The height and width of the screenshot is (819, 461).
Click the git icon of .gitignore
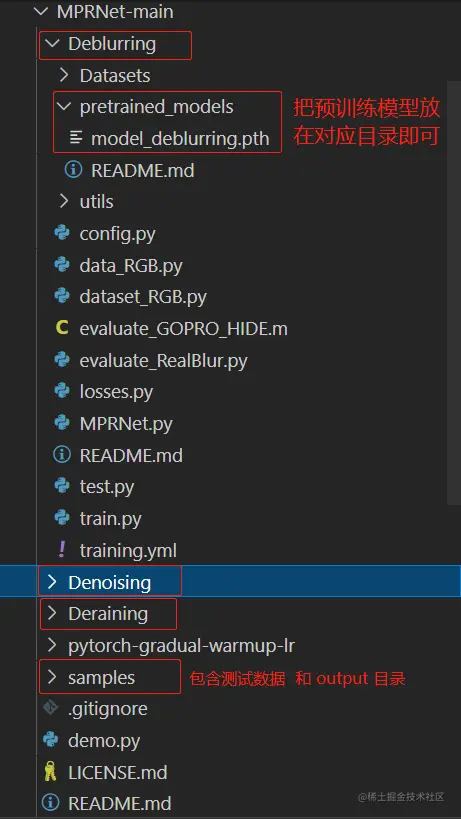tap(50, 709)
